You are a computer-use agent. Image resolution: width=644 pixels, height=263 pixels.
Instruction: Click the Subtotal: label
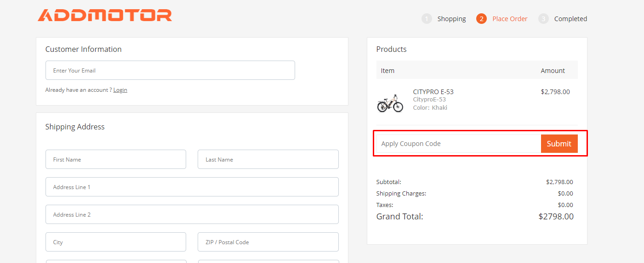point(389,182)
